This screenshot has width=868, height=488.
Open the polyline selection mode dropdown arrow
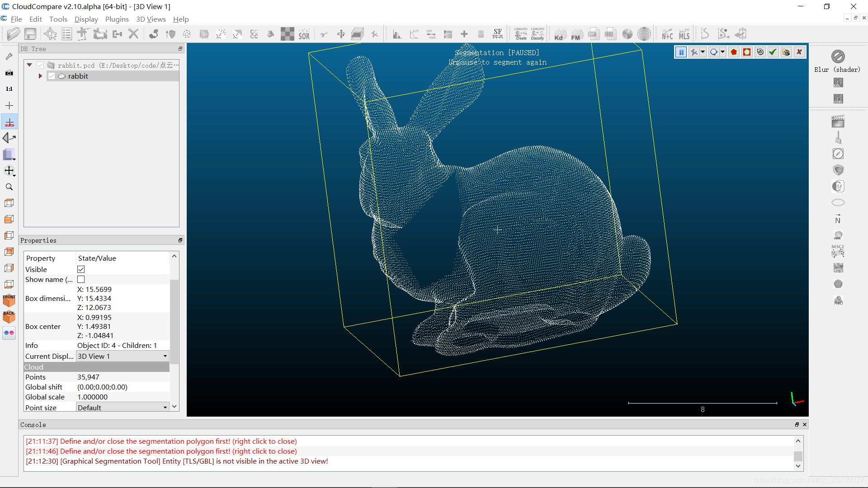point(703,52)
